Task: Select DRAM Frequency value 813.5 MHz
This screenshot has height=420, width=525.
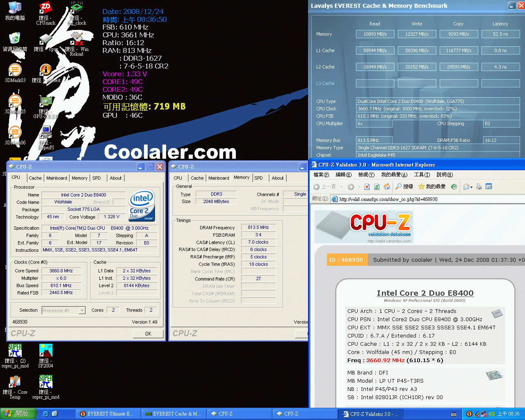Action: (258, 227)
